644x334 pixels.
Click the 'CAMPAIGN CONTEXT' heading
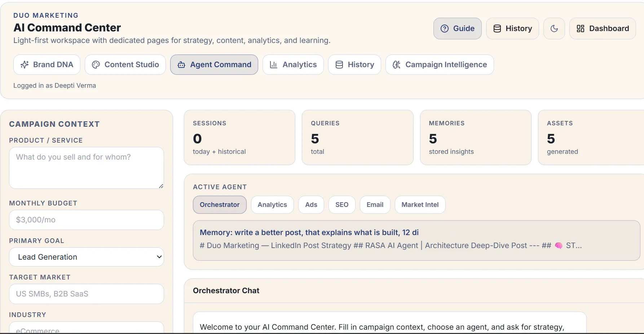54,124
